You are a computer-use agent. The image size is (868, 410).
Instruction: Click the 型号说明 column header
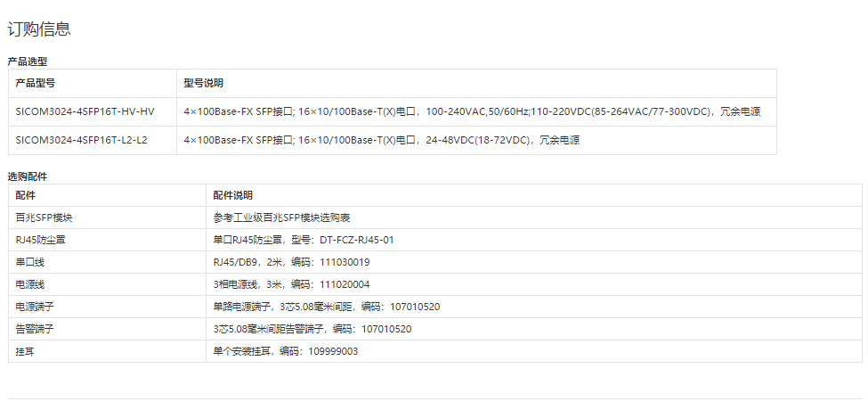pyautogui.click(x=203, y=83)
